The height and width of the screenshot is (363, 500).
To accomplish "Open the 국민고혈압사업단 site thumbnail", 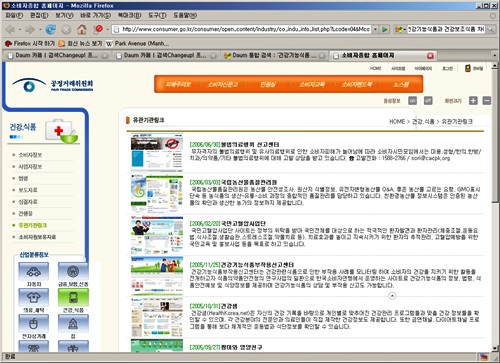I will (157, 236).
